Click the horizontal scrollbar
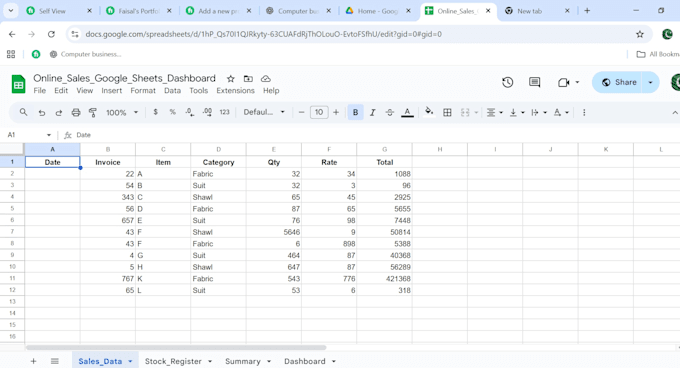This screenshot has width=680, height=368. [x=176, y=347]
